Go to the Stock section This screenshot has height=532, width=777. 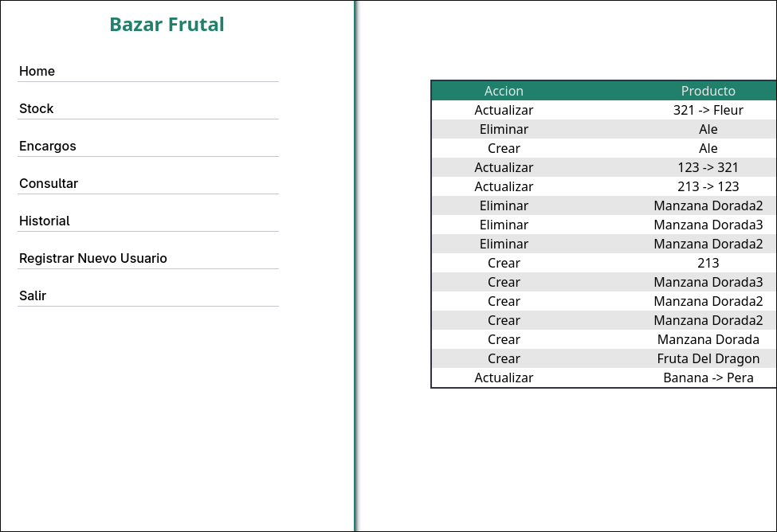click(x=37, y=109)
